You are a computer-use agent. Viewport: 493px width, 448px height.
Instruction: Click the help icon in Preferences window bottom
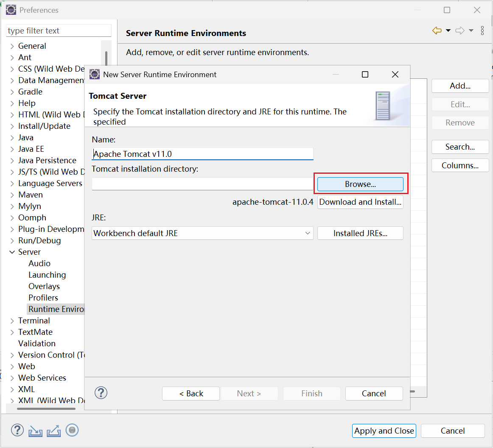pyautogui.click(x=17, y=430)
